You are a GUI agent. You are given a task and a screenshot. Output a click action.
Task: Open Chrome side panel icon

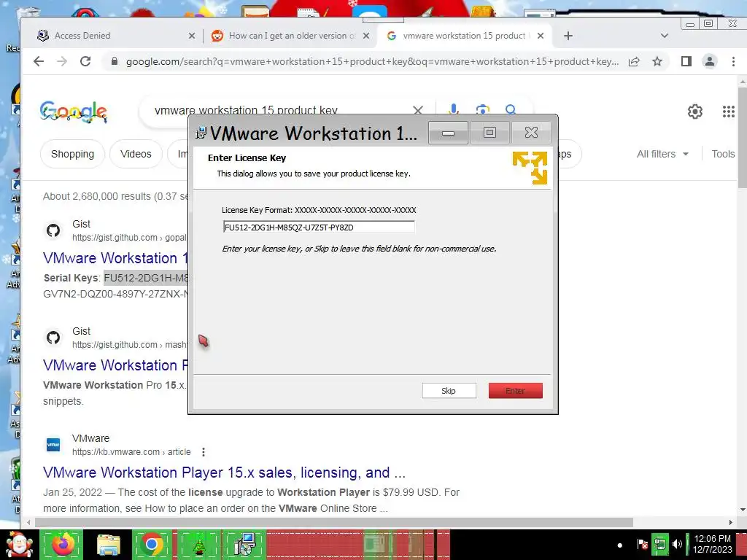point(686,61)
